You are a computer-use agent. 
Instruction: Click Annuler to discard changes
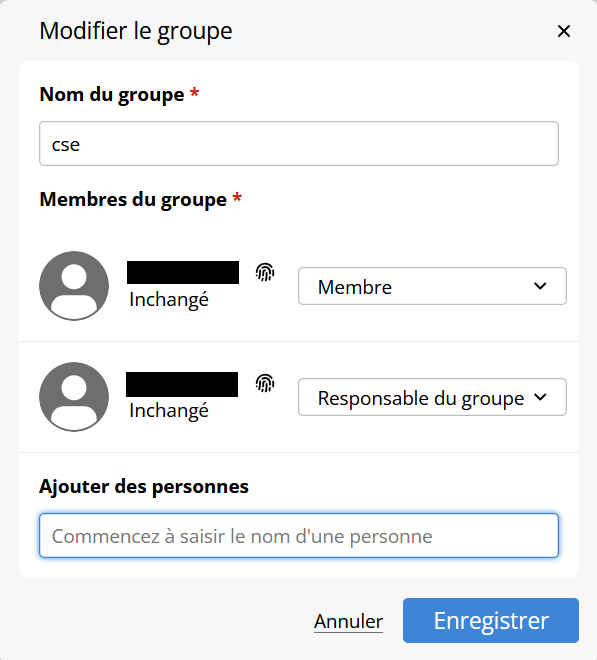pos(349,621)
